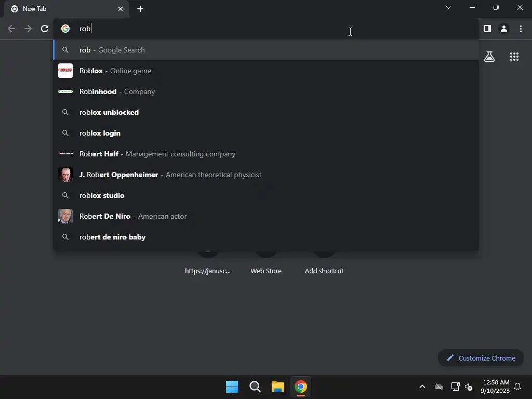532x399 pixels.
Task: Choose Robert Half suggestion
Action: tap(266, 154)
